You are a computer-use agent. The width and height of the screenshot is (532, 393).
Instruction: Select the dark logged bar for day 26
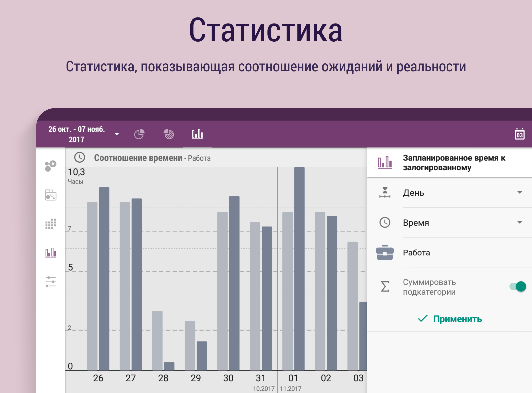tap(104, 279)
